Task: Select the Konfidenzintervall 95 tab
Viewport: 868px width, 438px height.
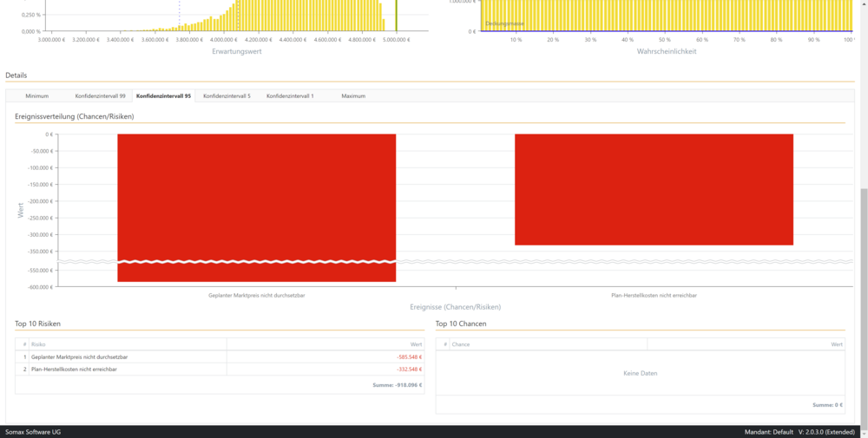Action: click(163, 96)
